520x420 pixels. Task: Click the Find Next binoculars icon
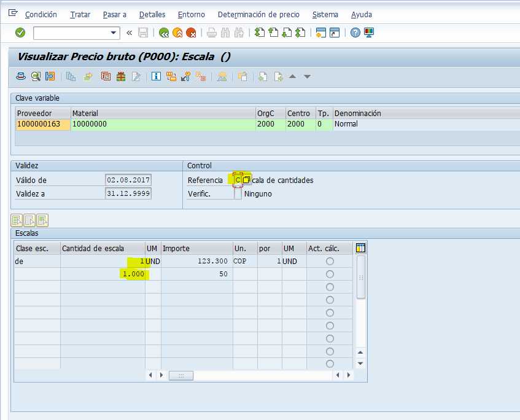pyautogui.click(x=239, y=33)
